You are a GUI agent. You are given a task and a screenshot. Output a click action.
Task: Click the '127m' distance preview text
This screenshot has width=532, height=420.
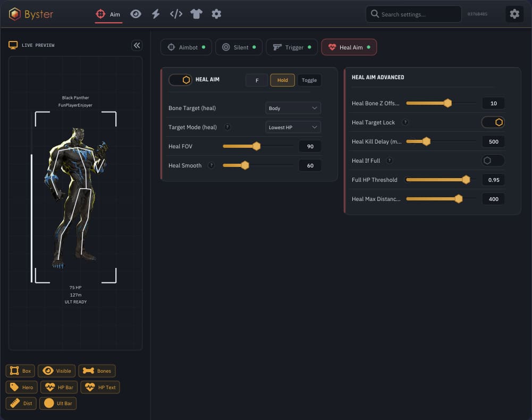tap(75, 295)
